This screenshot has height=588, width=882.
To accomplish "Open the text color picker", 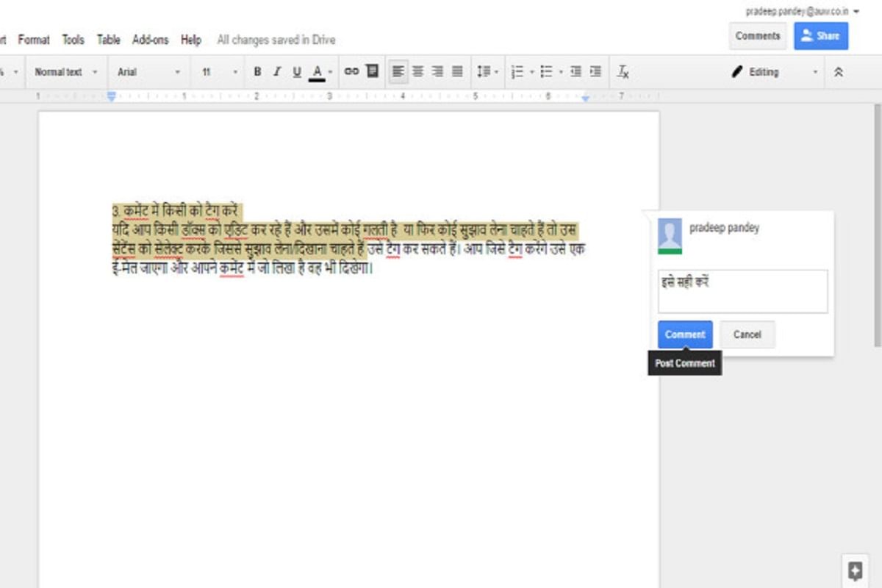I will (x=318, y=71).
